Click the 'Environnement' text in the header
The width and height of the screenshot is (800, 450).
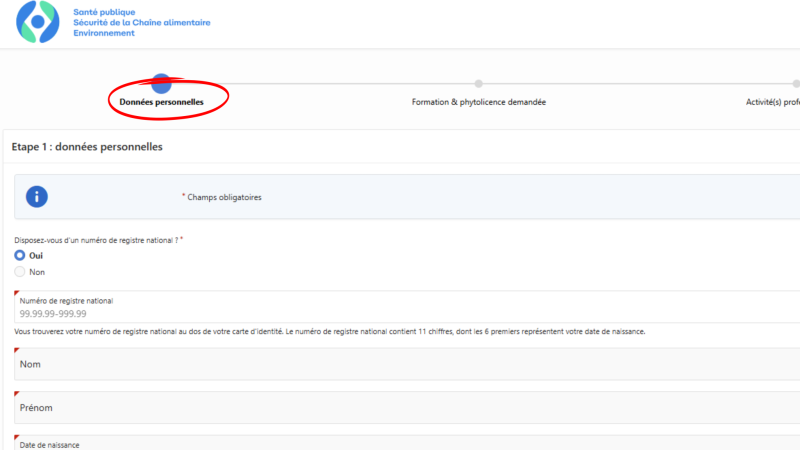point(103,33)
